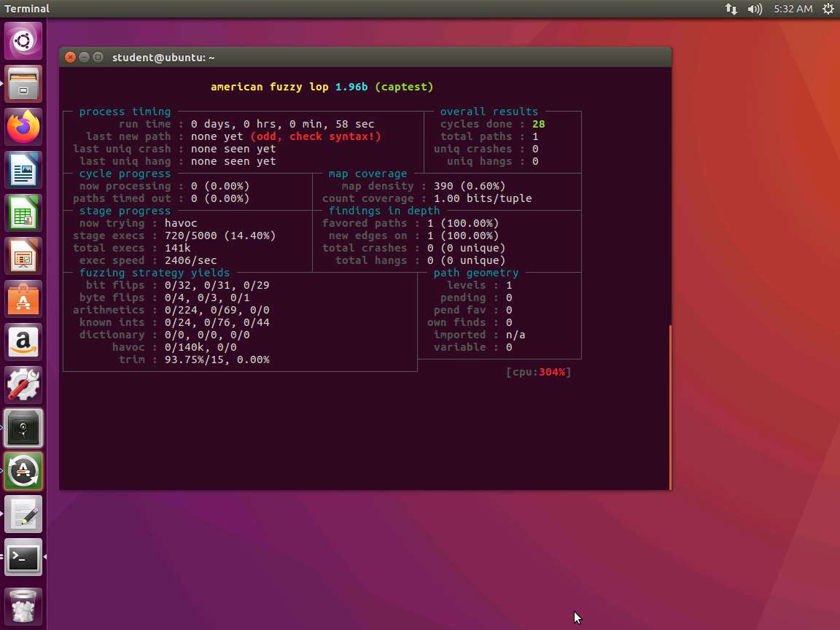
Task: Show the calendar from 5:32 AM clock
Action: click(x=793, y=9)
